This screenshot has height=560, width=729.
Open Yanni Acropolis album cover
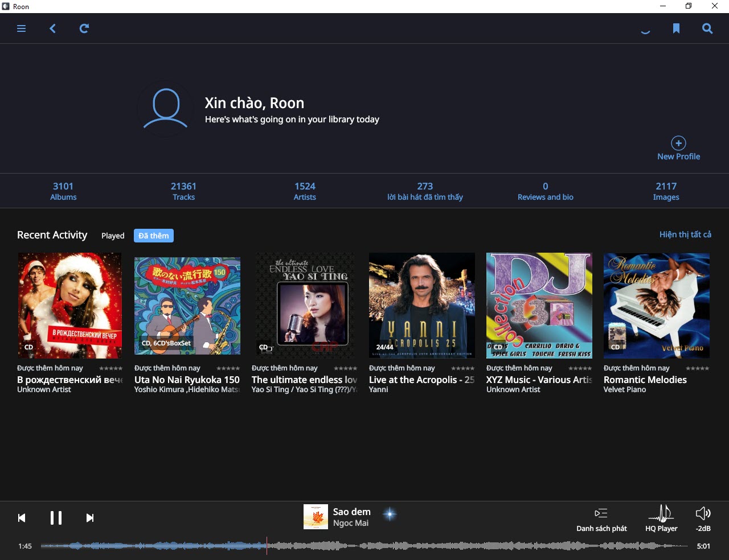click(422, 306)
